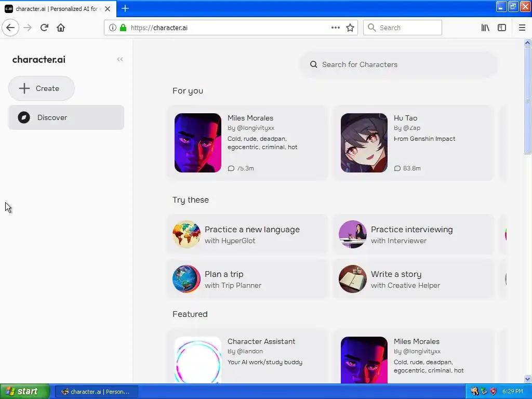
Task: Click the Character Assistant name text
Action: tap(261, 341)
